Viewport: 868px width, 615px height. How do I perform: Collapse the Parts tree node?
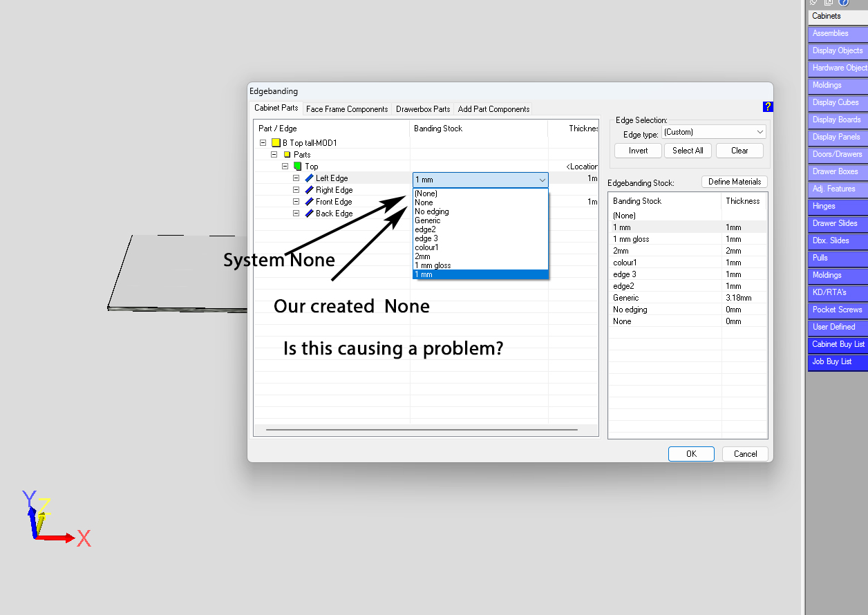tap(274, 155)
